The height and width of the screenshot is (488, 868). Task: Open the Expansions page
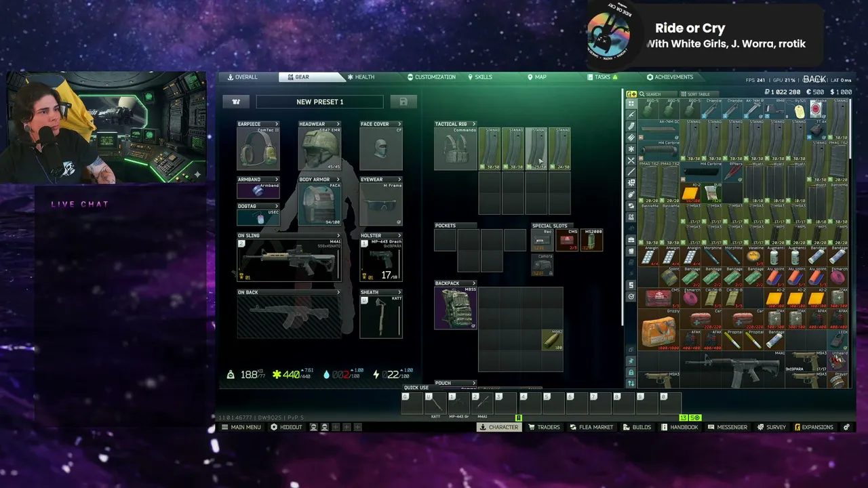pos(814,427)
